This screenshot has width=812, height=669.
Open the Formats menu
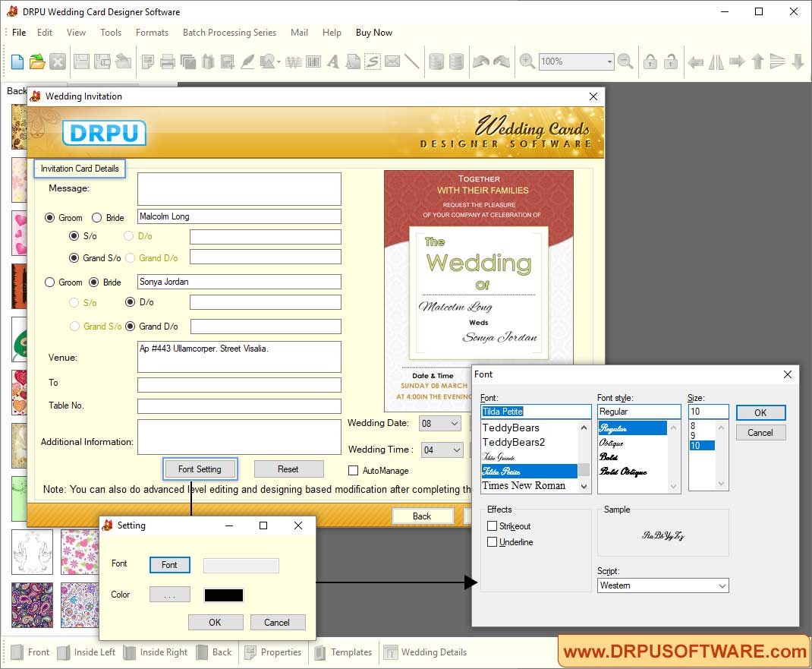click(x=153, y=33)
